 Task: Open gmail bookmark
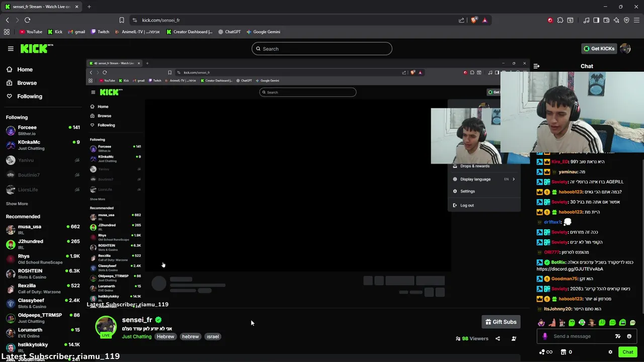(x=76, y=32)
